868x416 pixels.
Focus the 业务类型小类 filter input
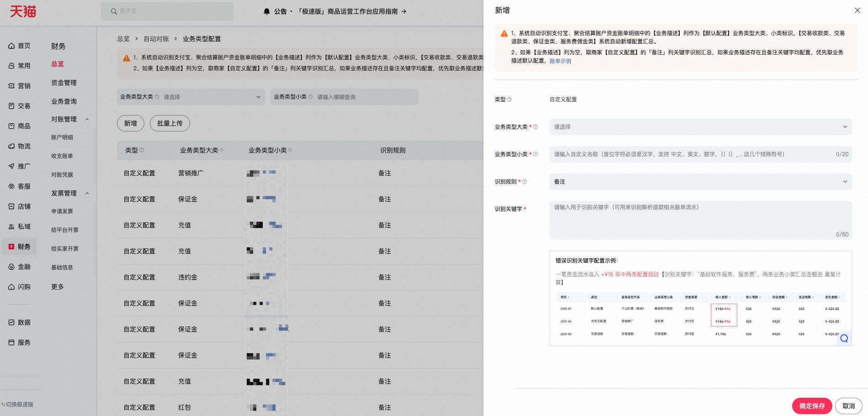344,97
